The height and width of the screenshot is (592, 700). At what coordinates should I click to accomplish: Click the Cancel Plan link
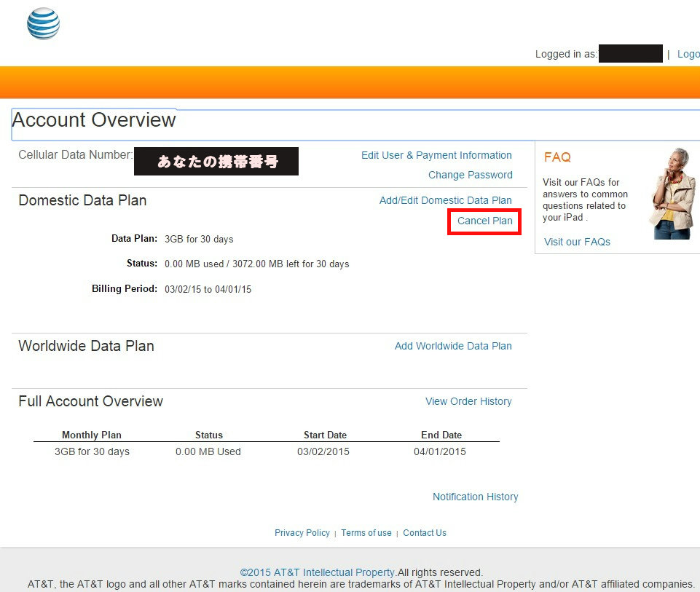pyautogui.click(x=484, y=221)
